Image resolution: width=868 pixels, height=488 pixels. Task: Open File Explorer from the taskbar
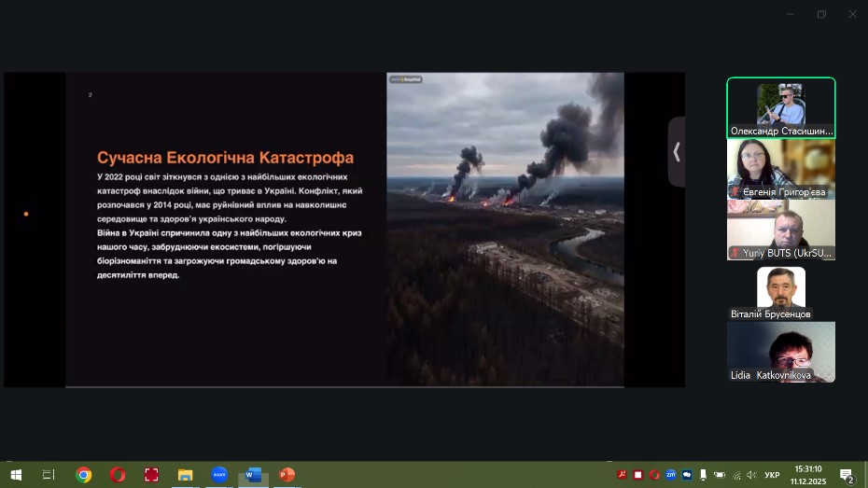click(x=185, y=475)
